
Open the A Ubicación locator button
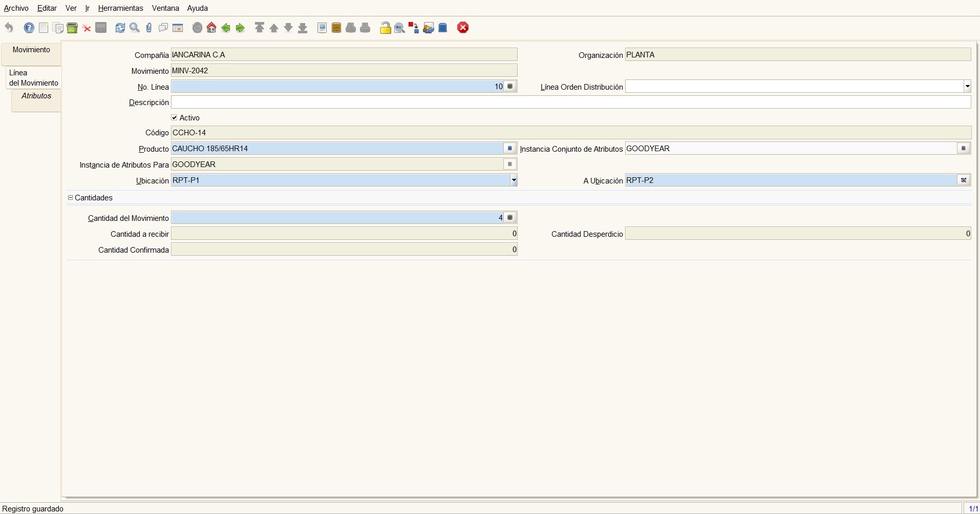(x=964, y=180)
